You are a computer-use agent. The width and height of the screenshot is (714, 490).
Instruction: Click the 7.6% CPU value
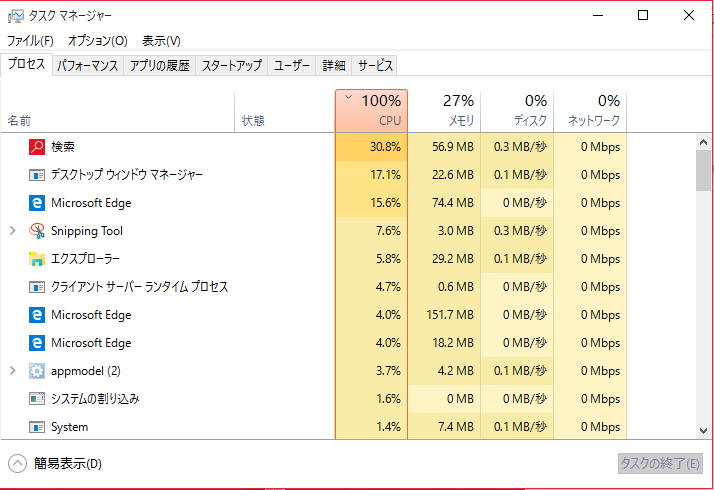click(x=388, y=231)
